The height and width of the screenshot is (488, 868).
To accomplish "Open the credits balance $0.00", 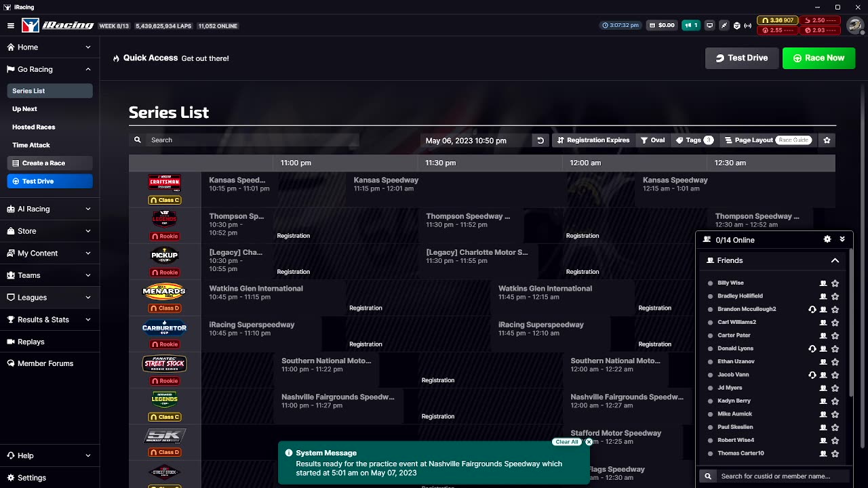I will (x=663, y=25).
